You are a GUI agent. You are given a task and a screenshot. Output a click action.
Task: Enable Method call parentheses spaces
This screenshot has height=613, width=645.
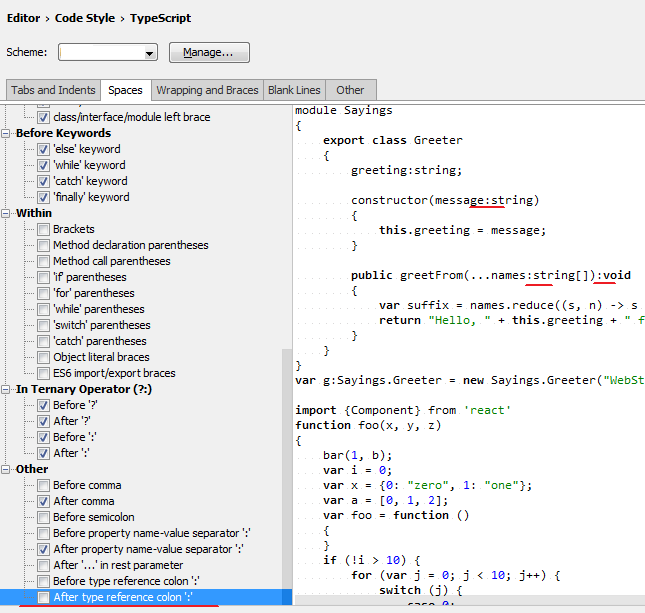click(x=43, y=261)
